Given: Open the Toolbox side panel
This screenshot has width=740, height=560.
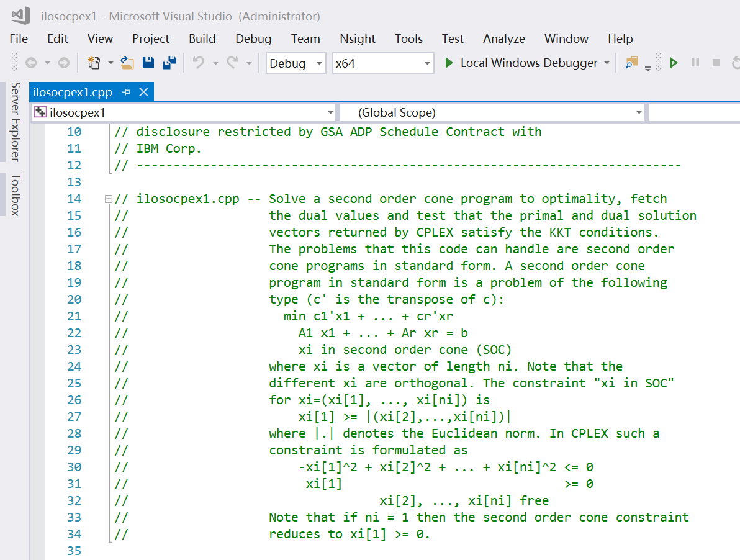Looking at the screenshot, I should [16, 194].
